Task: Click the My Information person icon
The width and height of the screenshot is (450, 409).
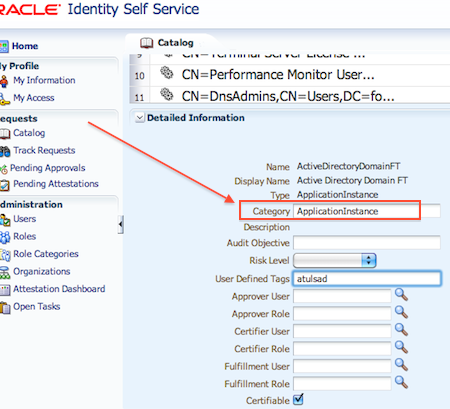Action: tap(4, 81)
